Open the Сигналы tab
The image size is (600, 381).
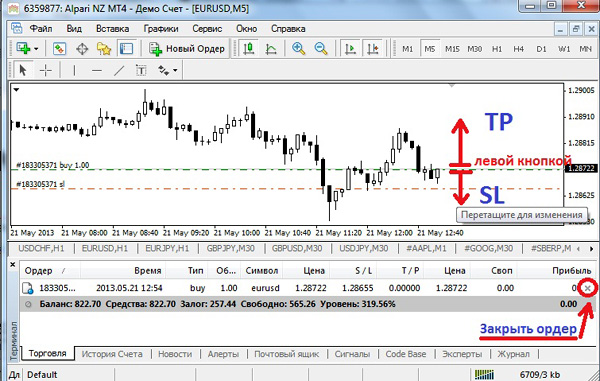click(x=352, y=354)
